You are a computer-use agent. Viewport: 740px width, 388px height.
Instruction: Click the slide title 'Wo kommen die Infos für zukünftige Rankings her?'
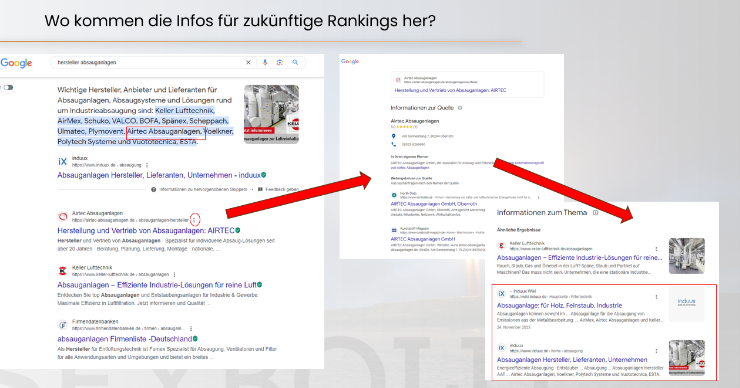tap(240, 21)
